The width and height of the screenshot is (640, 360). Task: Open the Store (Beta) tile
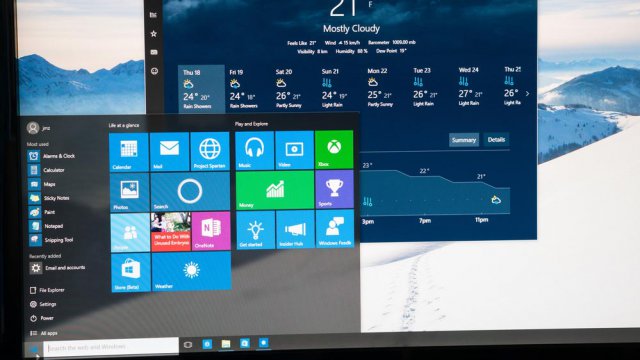[x=131, y=273]
